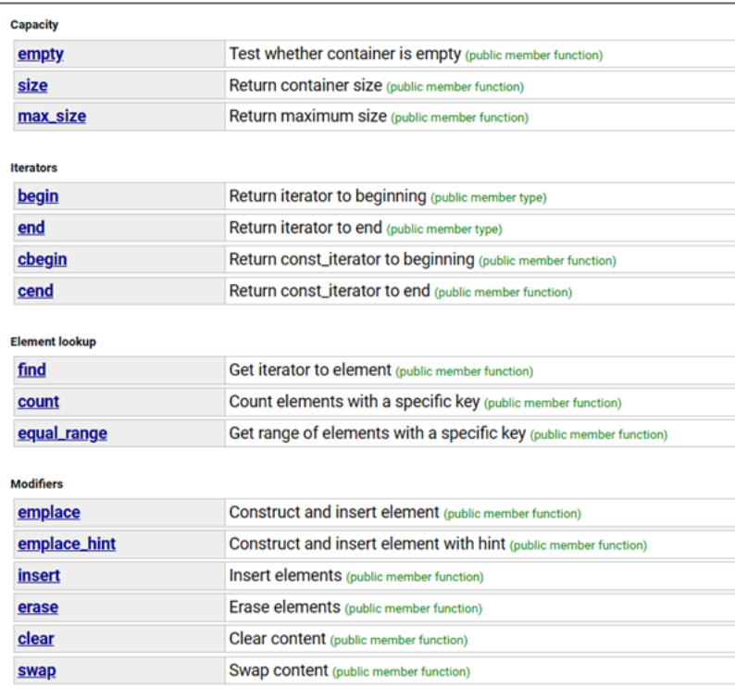This screenshot has height=700, width=735.
Task: Click the end iterator link
Action: click(x=31, y=228)
